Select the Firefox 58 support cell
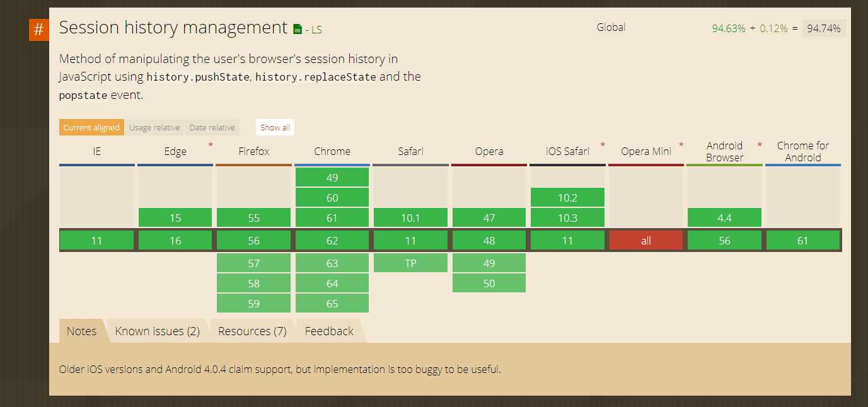This screenshot has width=868, height=407. pyautogui.click(x=254, y=284)
